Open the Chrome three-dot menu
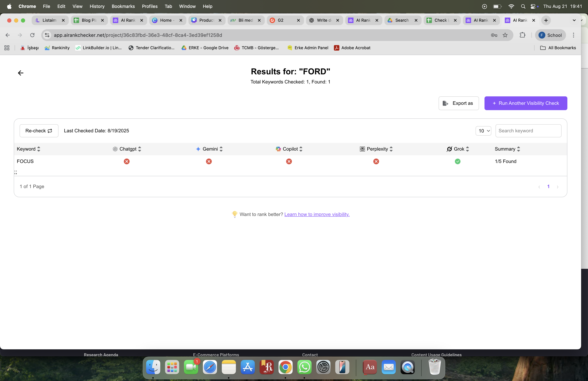 [x=573, y=35]
